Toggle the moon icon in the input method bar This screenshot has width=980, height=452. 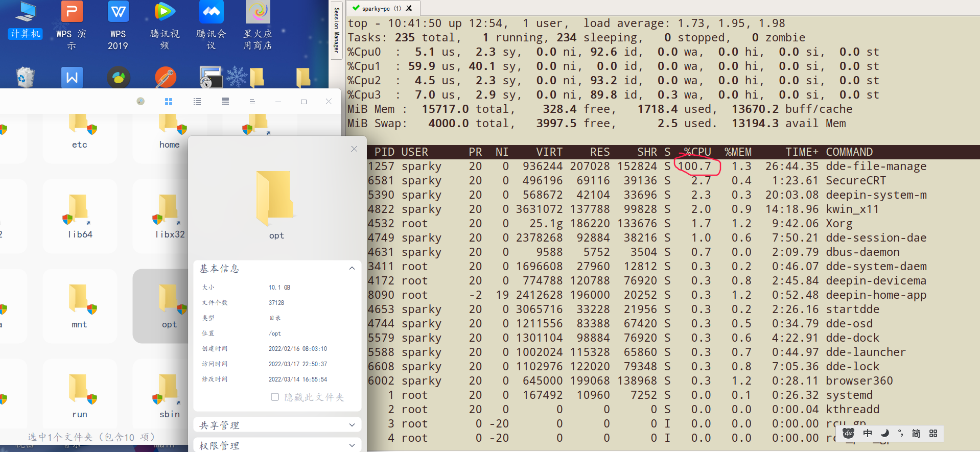tap(884, 433)
